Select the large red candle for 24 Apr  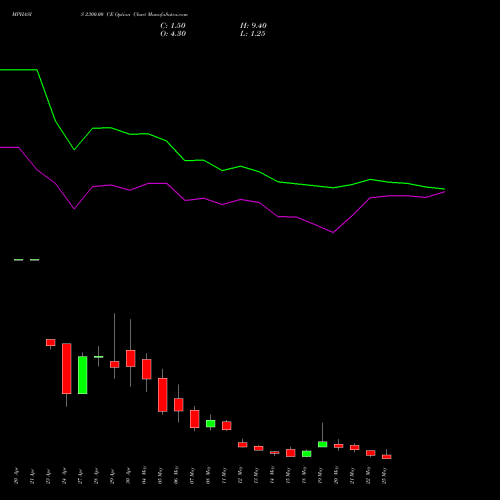coord(67,368)
